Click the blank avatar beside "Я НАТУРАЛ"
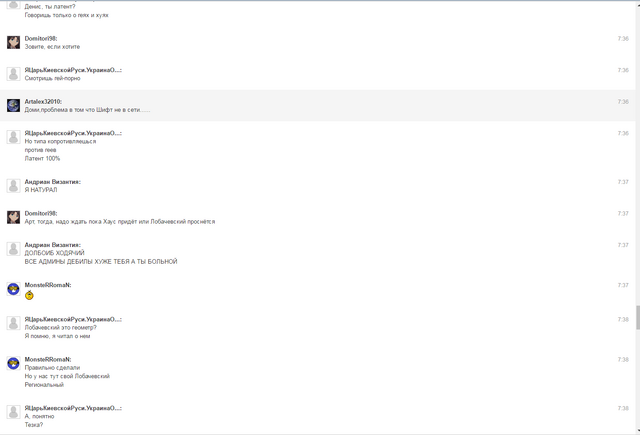The width and height of the screenshot is (640, 435). 13,186
